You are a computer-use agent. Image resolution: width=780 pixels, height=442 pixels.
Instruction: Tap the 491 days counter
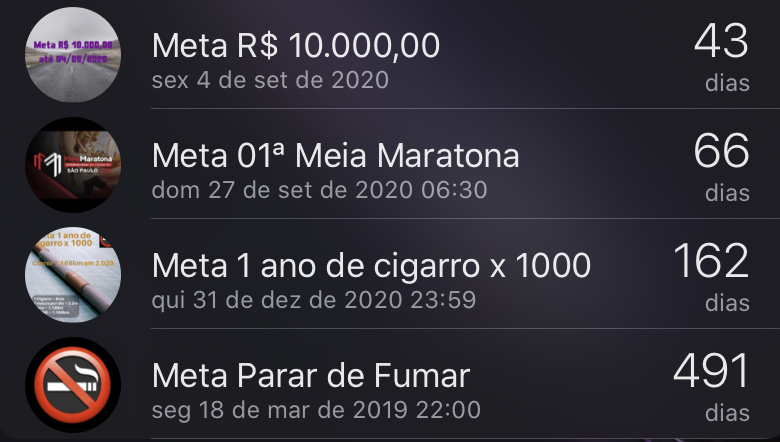click(711, 371)
